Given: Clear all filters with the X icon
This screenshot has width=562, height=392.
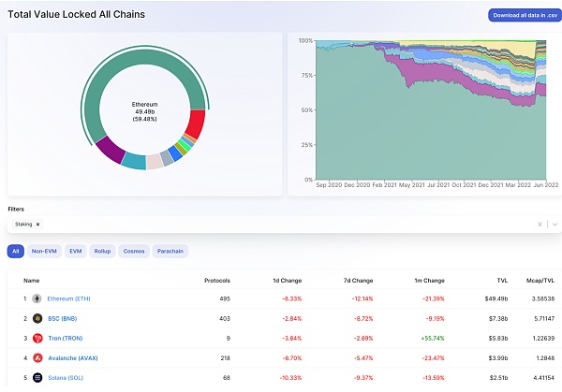Looking at the screenshot, I should pyautogui.click(x=540, y=225).
